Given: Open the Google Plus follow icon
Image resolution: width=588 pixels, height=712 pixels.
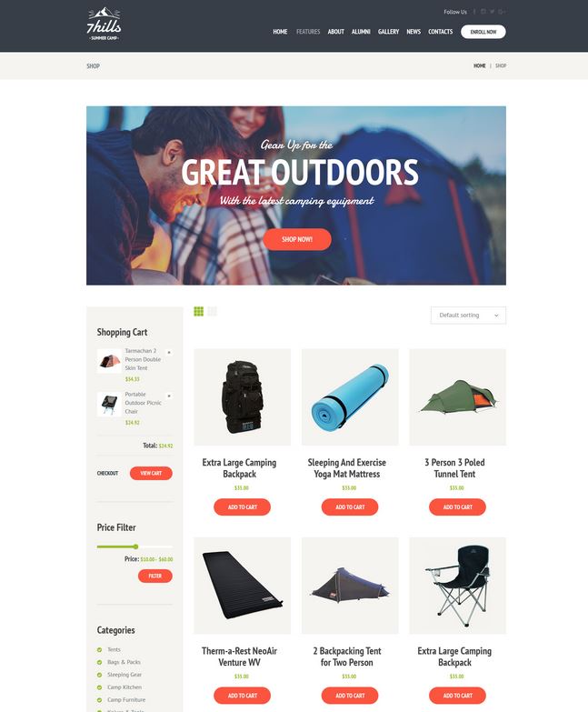Looking at the screenshot, I should pyautogui.click(x=502, y=12).
